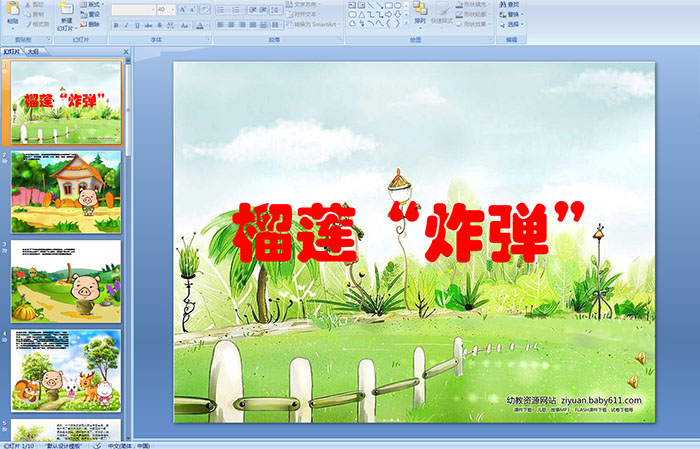Viewport: 700px width, 449px height.
Task: Select the pig and house slide 2 thumbnail
Action: coord(66,192)
